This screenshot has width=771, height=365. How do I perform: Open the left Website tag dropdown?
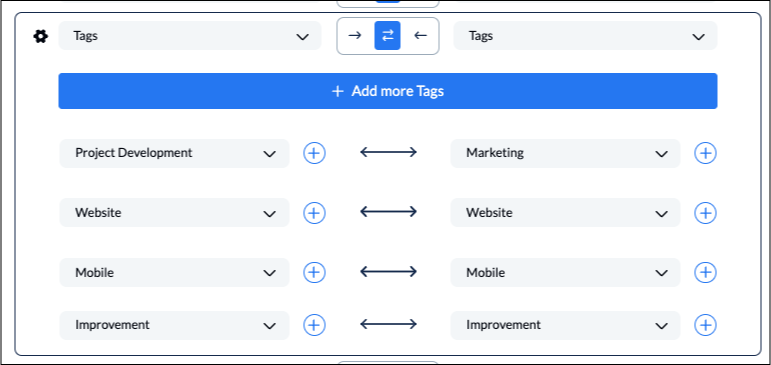tap(175, 213)
